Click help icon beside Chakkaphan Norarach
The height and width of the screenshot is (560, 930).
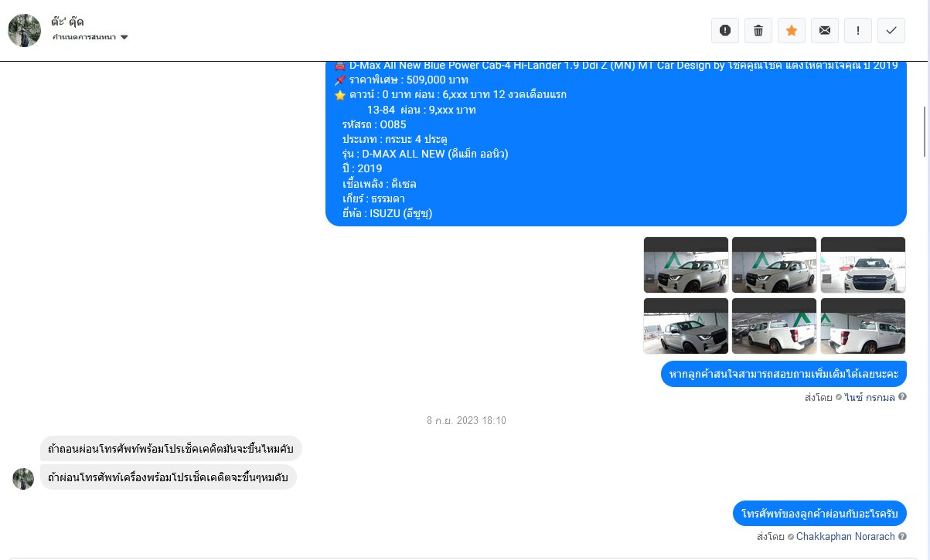902,537
